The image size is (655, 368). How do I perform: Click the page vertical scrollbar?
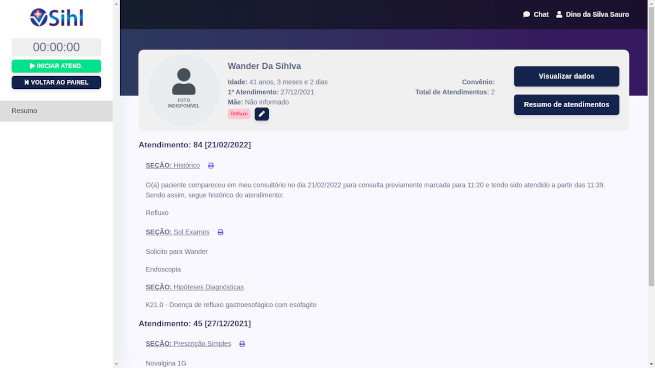click(x=651, y=146)
